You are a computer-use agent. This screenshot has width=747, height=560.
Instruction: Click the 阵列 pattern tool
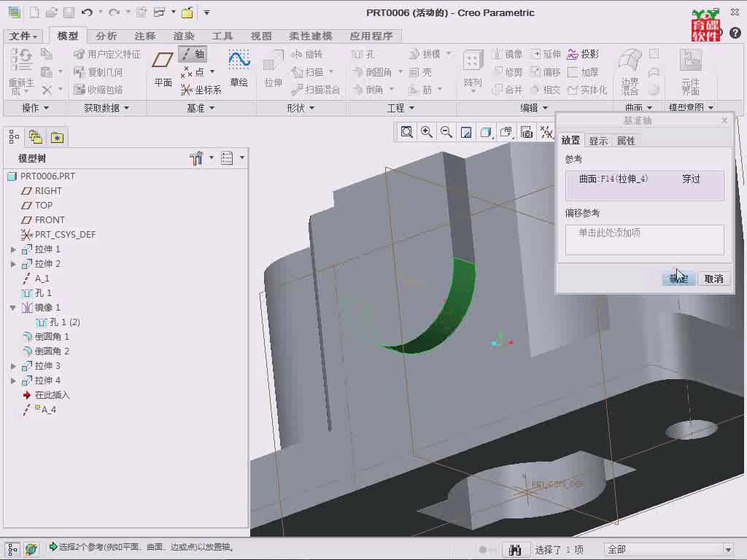(x=473, y=69)
